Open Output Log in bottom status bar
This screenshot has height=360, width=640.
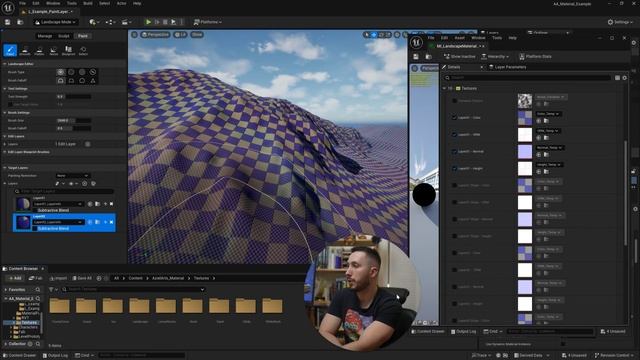pos(55,356)
